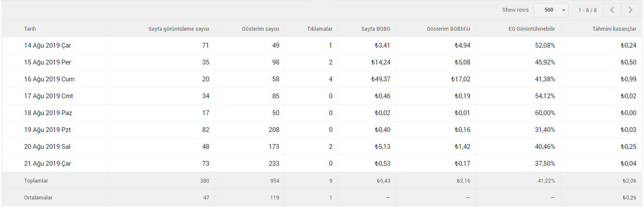This screenshot has height=209, width=644.
Task: Select the 16 Ağu 2019 Cum row
Action: (x=322, y=79)
